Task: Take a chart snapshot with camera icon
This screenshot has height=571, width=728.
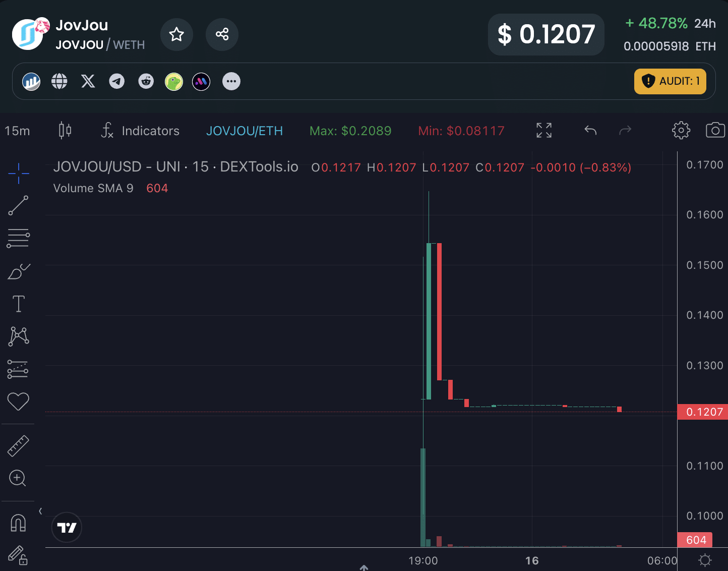Action: click(715, 131)
